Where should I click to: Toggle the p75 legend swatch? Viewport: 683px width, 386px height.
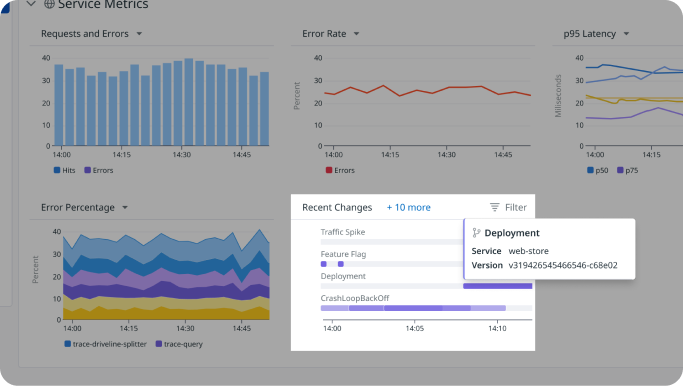click(x=620, y=170)
